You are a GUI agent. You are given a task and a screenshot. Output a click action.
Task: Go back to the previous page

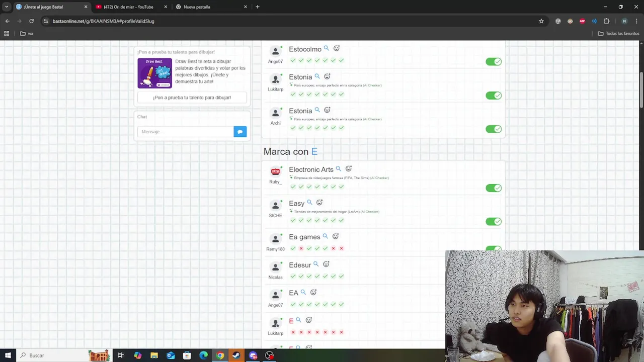coord(7,21)
